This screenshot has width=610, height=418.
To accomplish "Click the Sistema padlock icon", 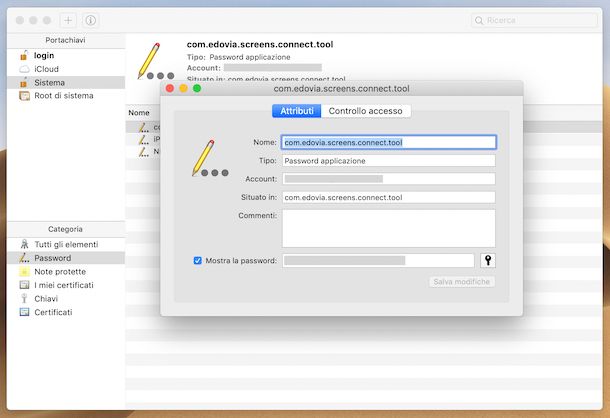I will 24,82.
